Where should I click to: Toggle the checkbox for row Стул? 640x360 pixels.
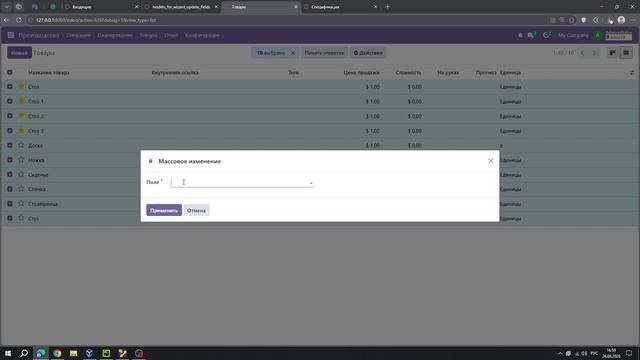pyautogui.click(x=10, y=218)
